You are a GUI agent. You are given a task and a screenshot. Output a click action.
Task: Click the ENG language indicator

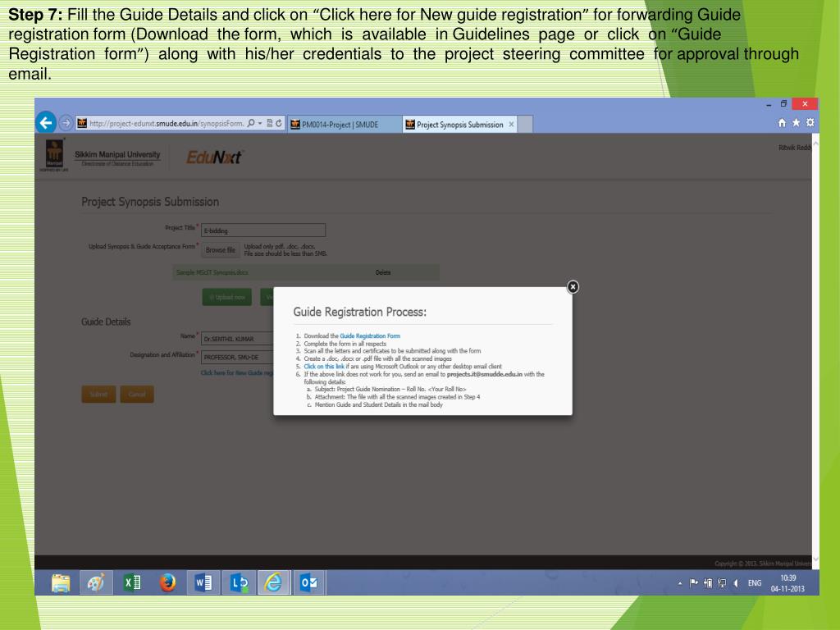tap(755, 583)
